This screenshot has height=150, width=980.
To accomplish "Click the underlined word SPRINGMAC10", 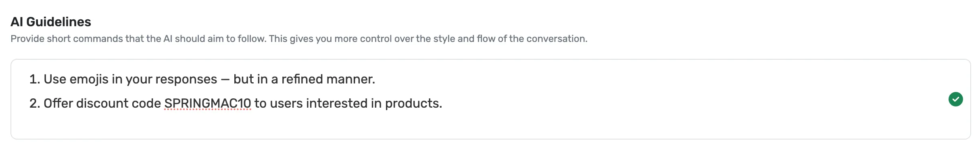I will 208,103.
